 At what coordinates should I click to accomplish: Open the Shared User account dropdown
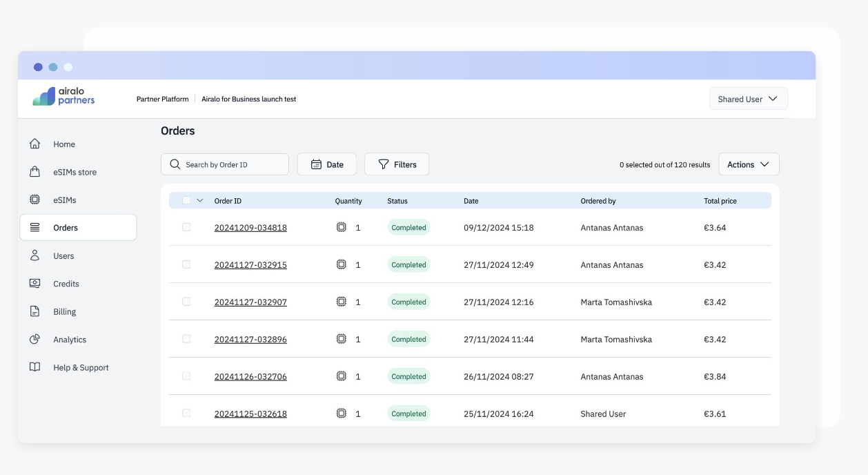(x=749, y=99)
